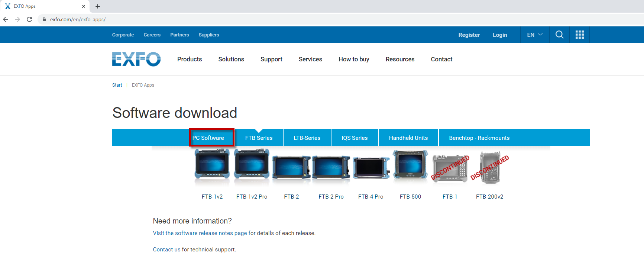This screenshot has width=644, height=270.
Task: Open the Support menu
Action: [271, 59]
